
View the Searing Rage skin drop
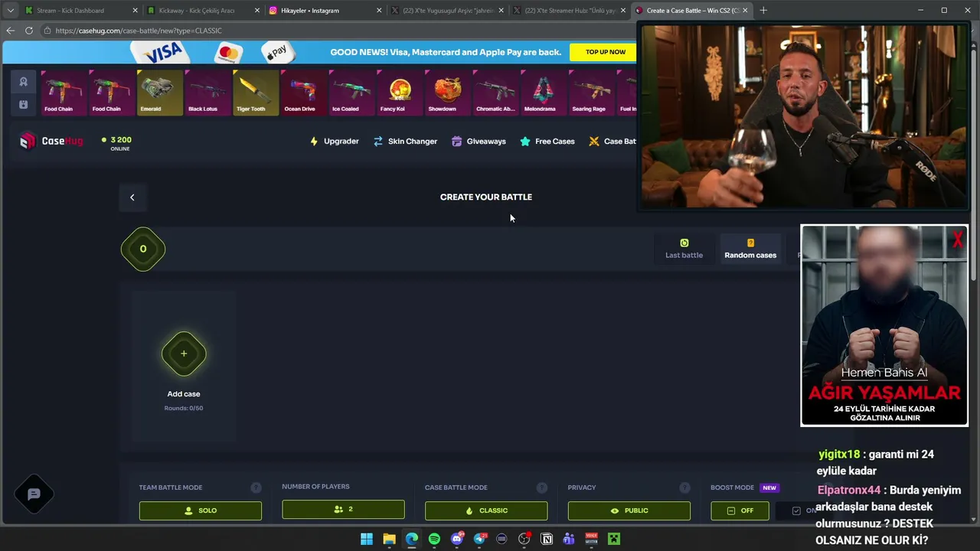592,93
